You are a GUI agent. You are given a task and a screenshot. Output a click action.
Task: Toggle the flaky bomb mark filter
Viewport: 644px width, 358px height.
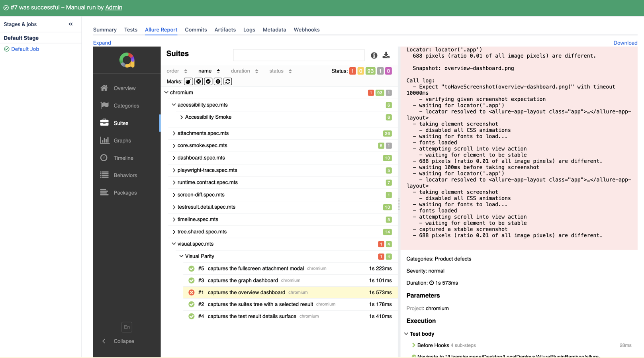[x=188, y=81]
